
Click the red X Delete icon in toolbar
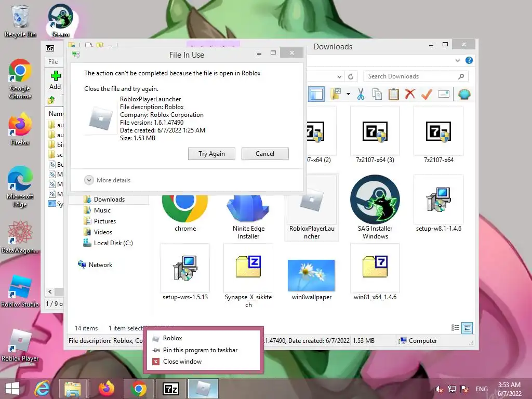tap(410, 94)
